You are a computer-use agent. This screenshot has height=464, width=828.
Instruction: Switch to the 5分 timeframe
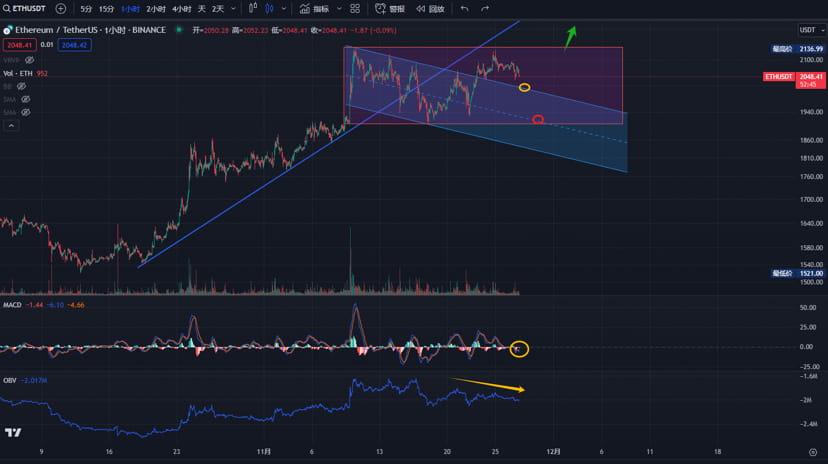(x=86, y=9)
